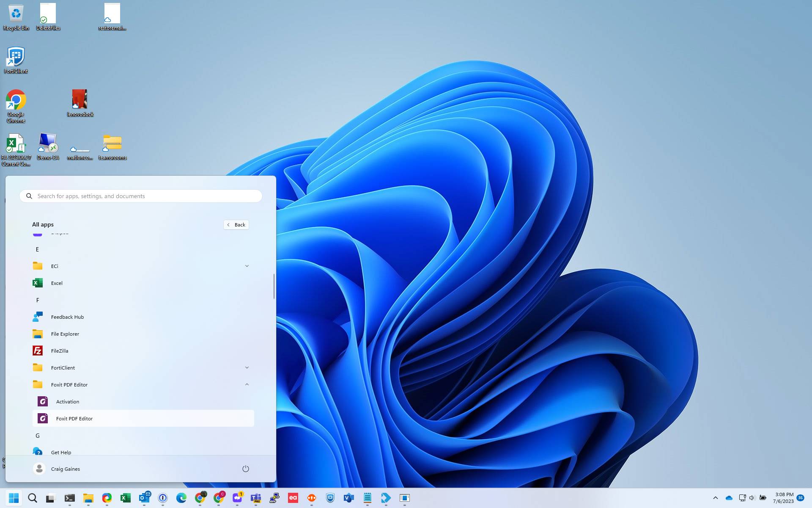Open Get Help
Image resolution: width=812 pixels, height=508 pixels.
tap(60, 452)
